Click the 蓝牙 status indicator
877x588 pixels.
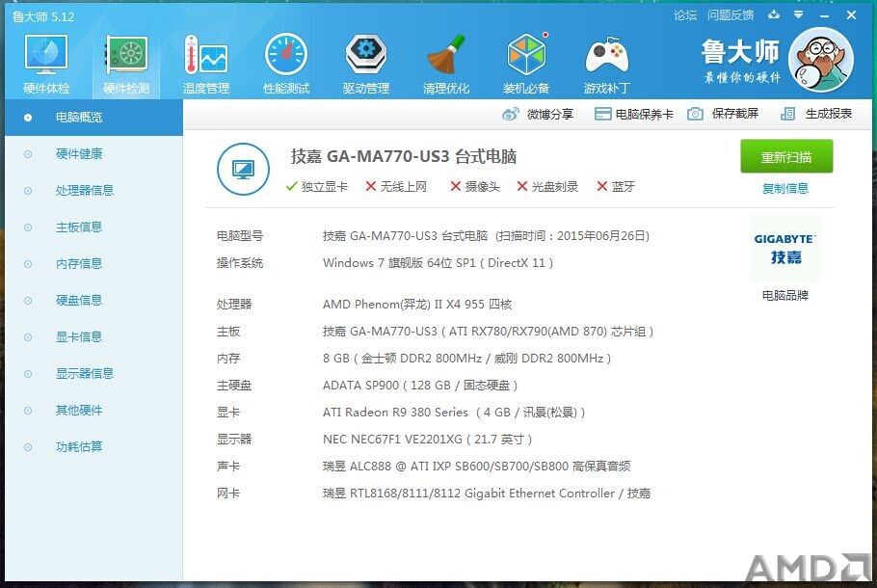pyautogui.click(x=616, y=186)
